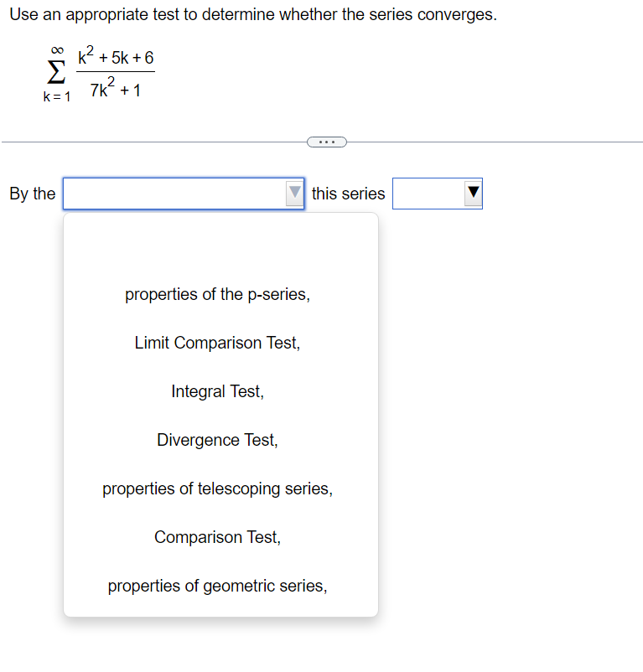
Task: Expand the ellipsis divider control
Action: pyautogui.click(x=326, y=142)
